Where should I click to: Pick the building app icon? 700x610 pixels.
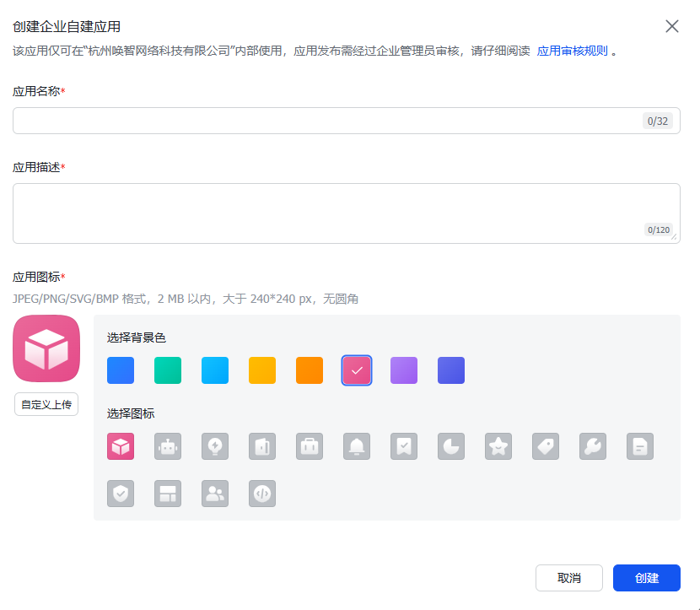[262, 446]
